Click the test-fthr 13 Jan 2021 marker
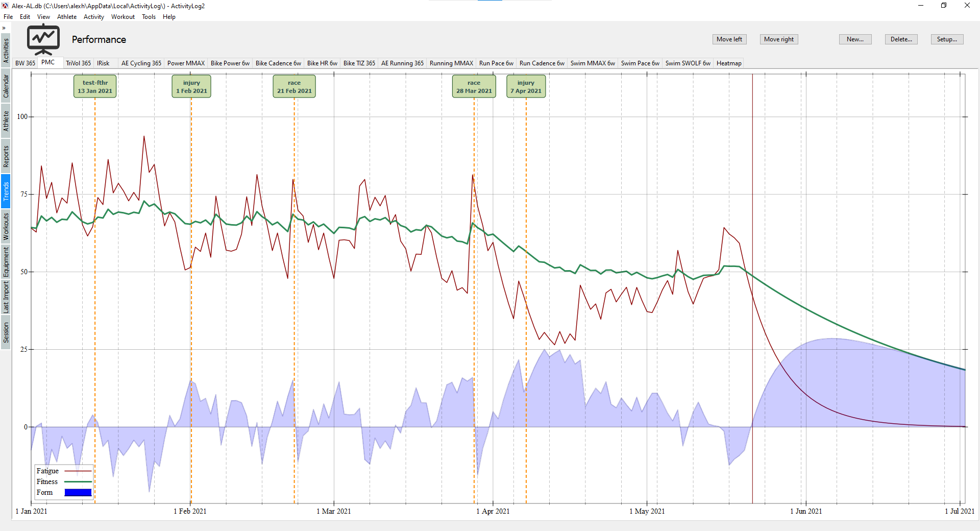Screen dimensions: 980x531 click(95, 86)
